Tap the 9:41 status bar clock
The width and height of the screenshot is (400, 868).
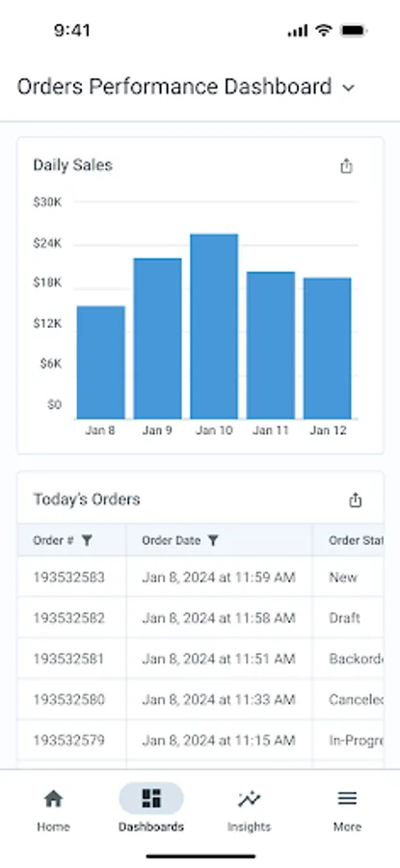[72, 31]
